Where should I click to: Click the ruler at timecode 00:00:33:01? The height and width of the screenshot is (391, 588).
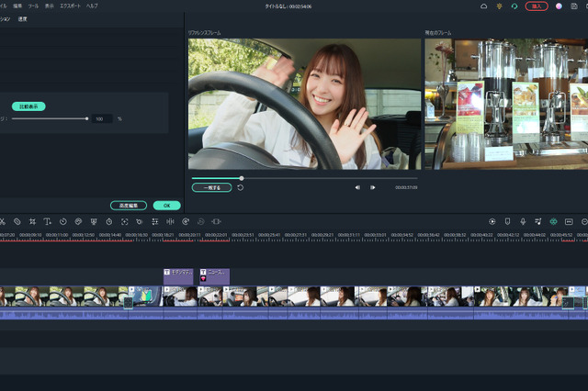[x=375, y=235]
